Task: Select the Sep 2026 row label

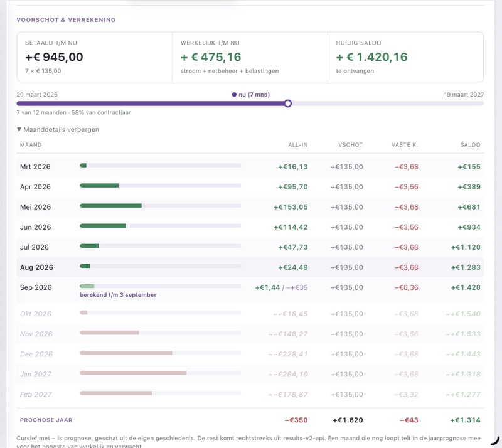Action: [36, 287]
